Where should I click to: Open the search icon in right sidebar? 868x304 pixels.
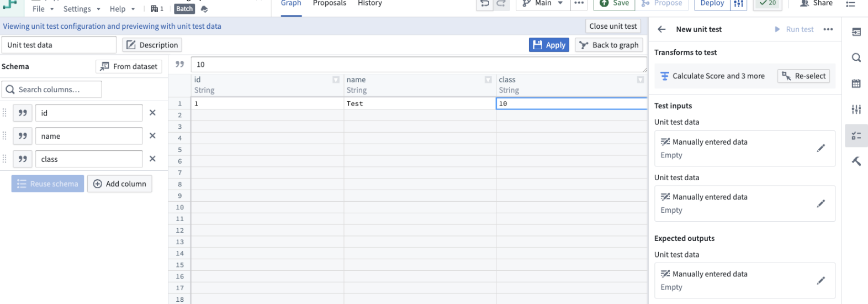(856, 57)
